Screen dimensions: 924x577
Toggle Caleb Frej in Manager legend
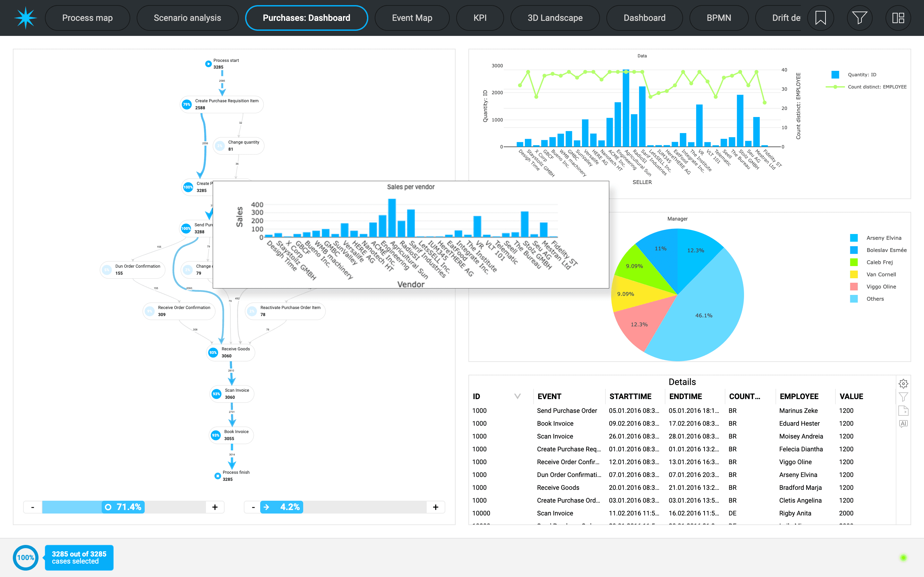point(879,262)
